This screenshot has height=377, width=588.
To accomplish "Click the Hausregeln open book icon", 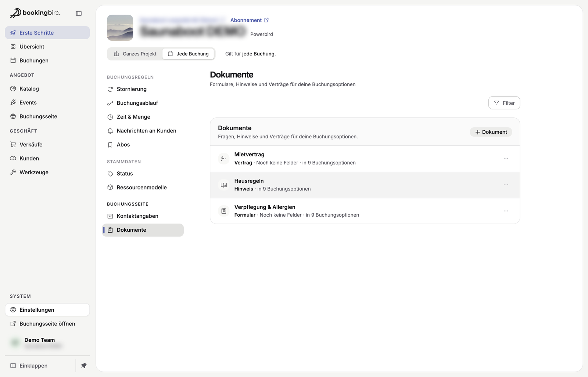I will coord(224,185).
